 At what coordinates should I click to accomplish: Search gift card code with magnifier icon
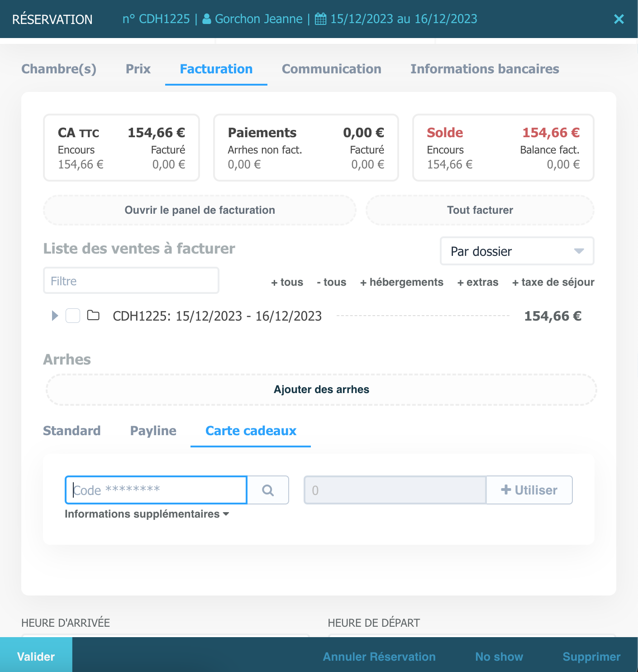268,490
